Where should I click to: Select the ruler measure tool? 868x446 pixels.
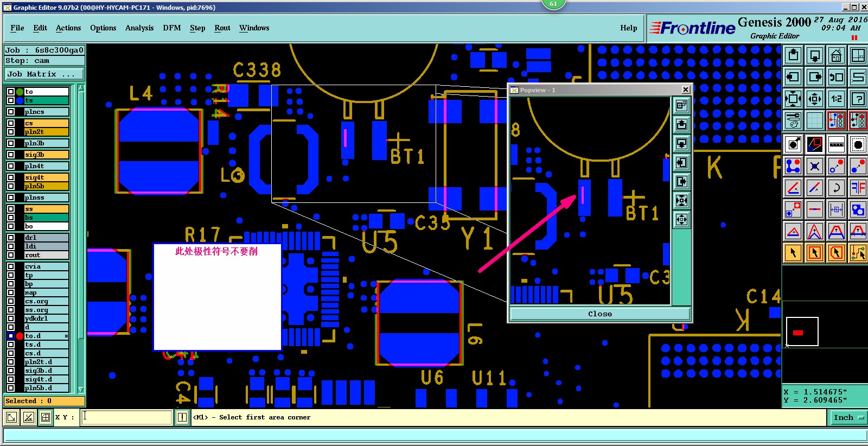(x=837, y=144)
